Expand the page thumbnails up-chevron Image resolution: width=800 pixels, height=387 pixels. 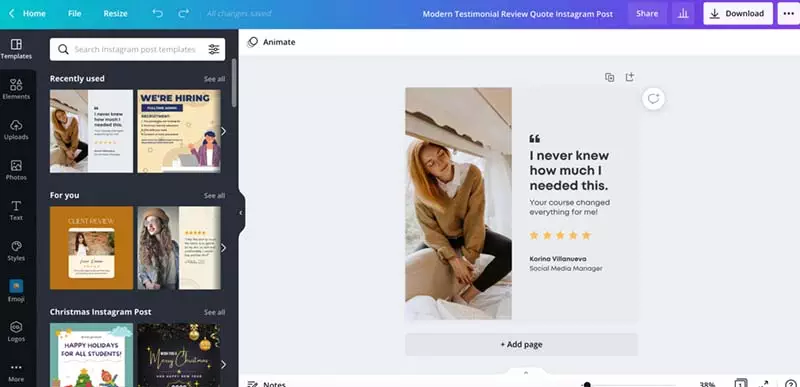pos(526,373)
